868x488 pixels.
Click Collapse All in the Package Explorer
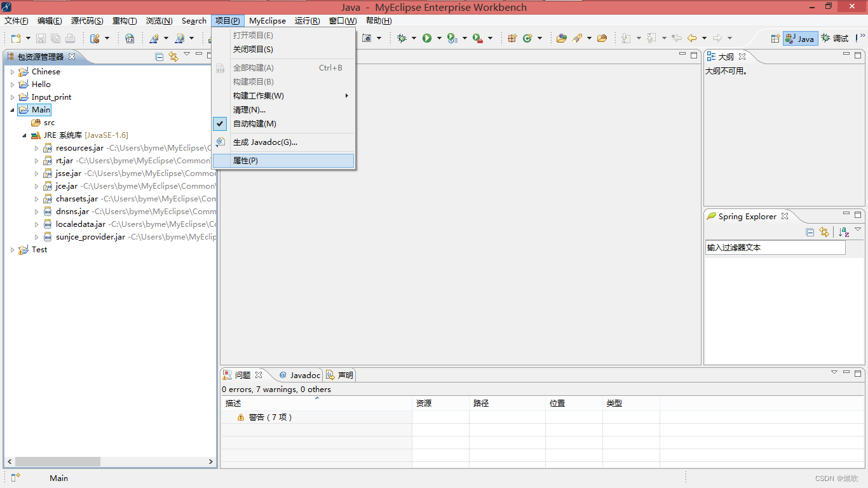tap(159, 57)
